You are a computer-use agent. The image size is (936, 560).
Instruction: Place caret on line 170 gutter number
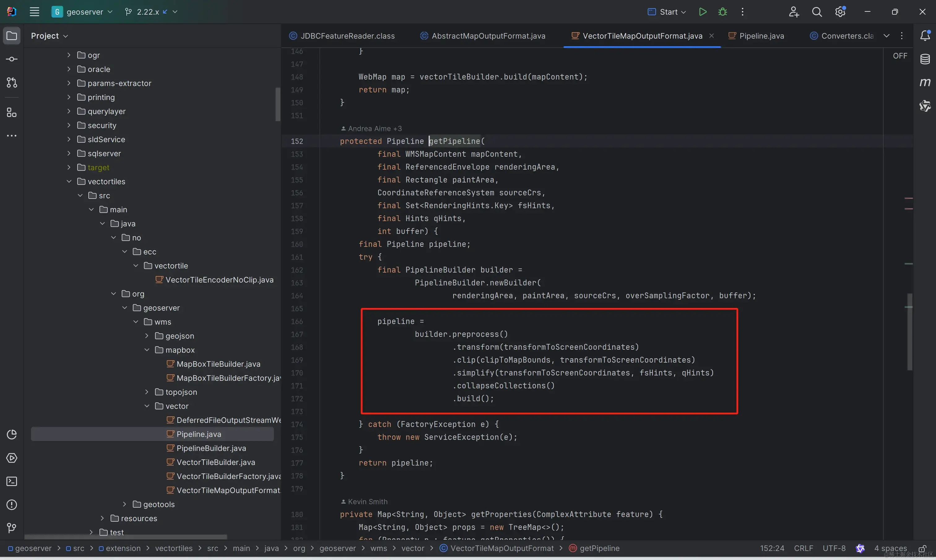297,373
